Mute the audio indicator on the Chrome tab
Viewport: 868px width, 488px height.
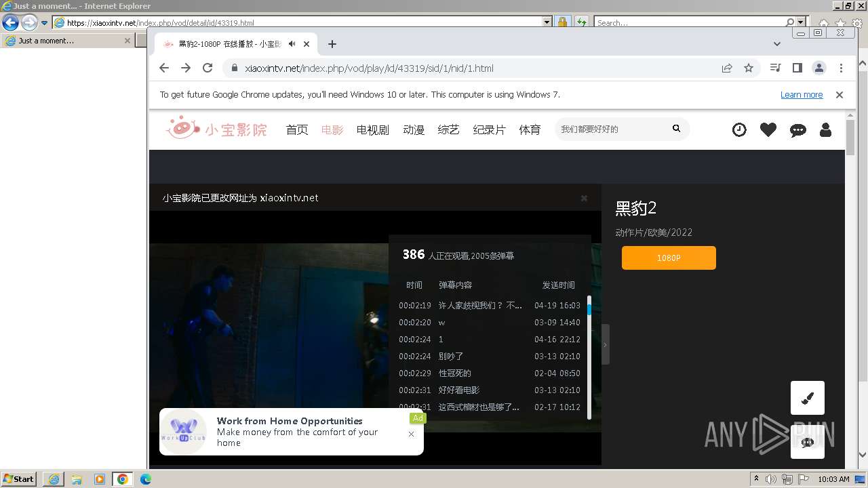click(292, 44)
